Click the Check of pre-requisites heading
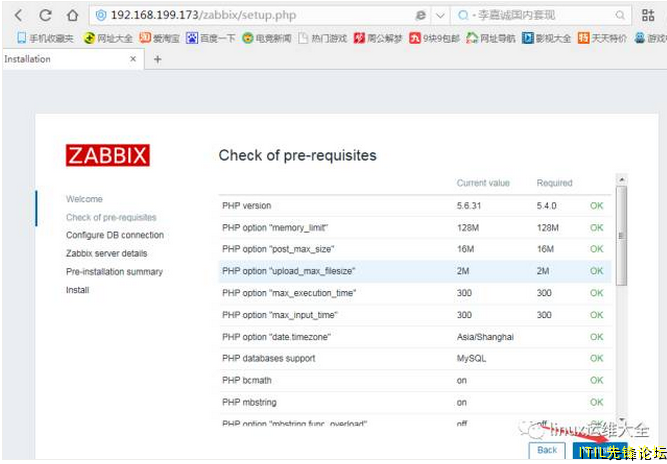 297,156
